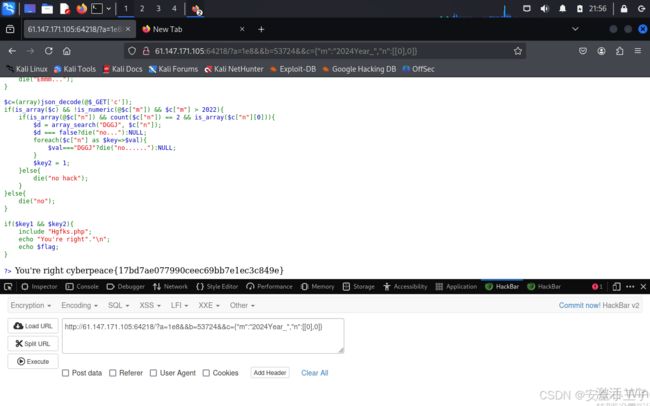Click the devtools error count indicator
This screenshot has width=650, height=406.
597,287
